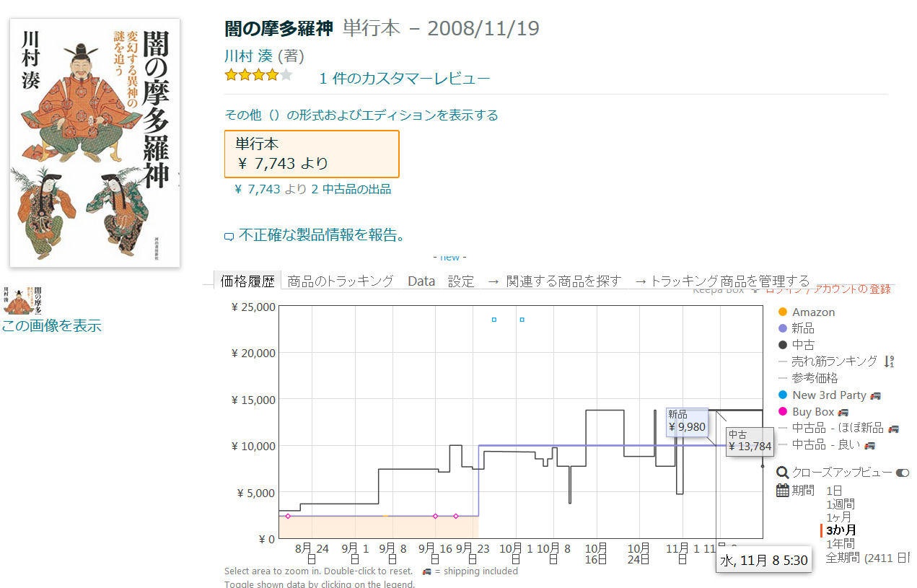
Task: Select the 単行本 ¥7,743 format box
Action: (x=312, y=154)
